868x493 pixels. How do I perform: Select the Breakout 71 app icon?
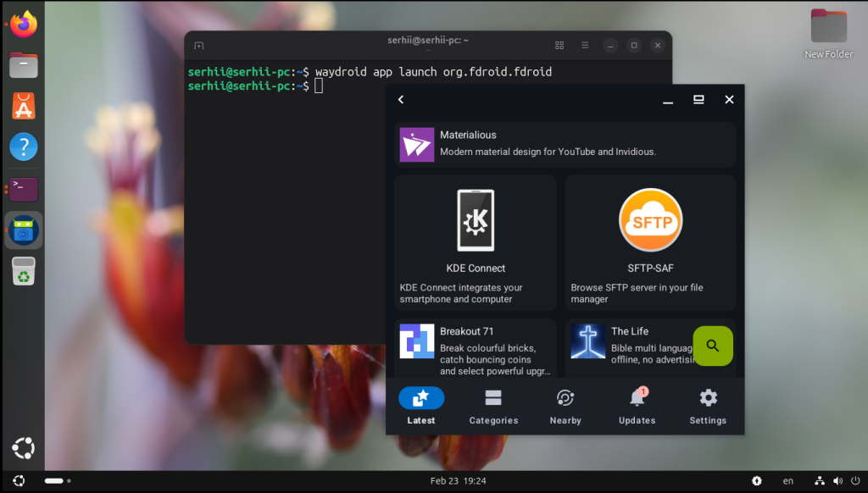[x=417, y=341]
